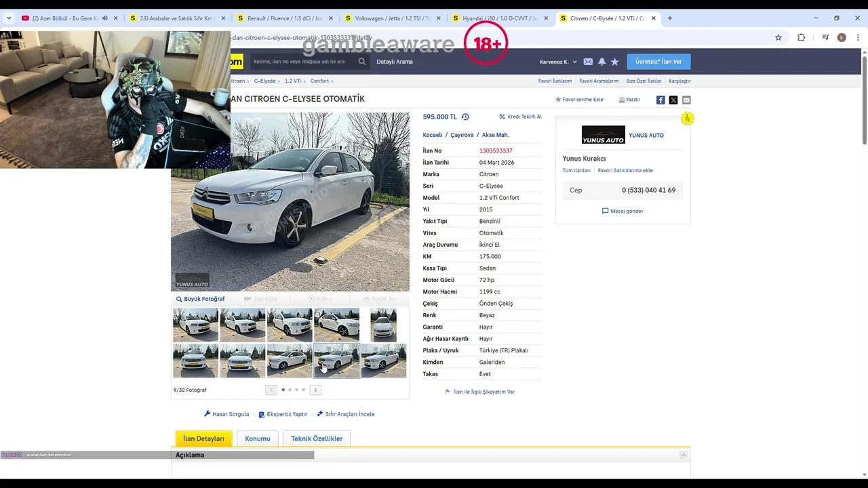Click the 1-year store badge
The height and width of the screenshot is (488, 868).
pos(687,119)
